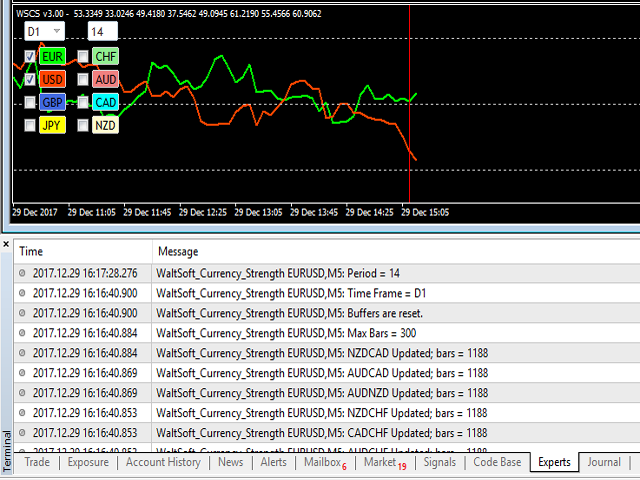Enable the CHF currency checkbox

click(83, 56)
